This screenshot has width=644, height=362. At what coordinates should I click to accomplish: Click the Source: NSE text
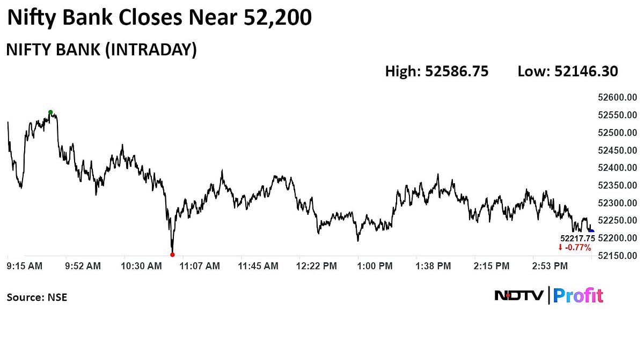click(37, 297)
